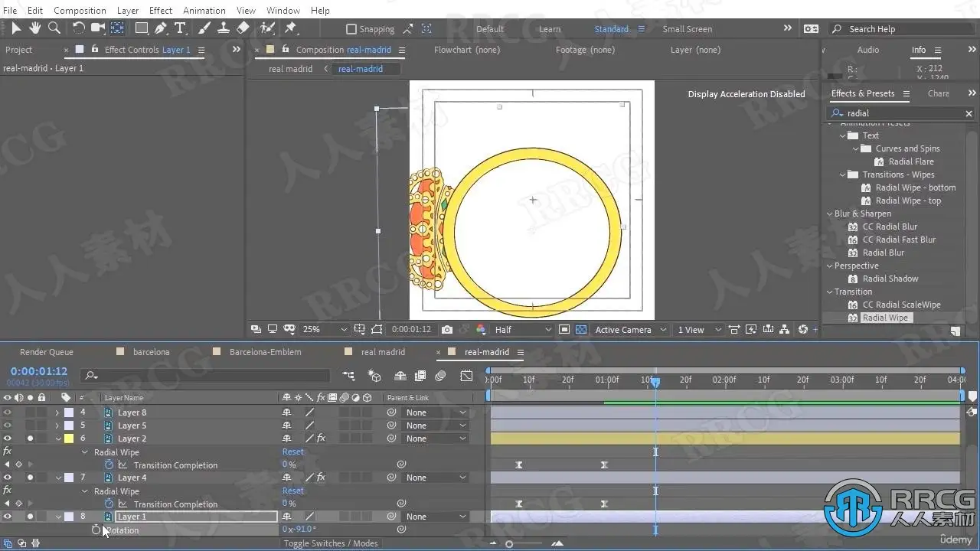The image size is (980, 551).
Task: Toggle the Rotation stopwatch for Layer 1
Action: click(x=96, y=530)
